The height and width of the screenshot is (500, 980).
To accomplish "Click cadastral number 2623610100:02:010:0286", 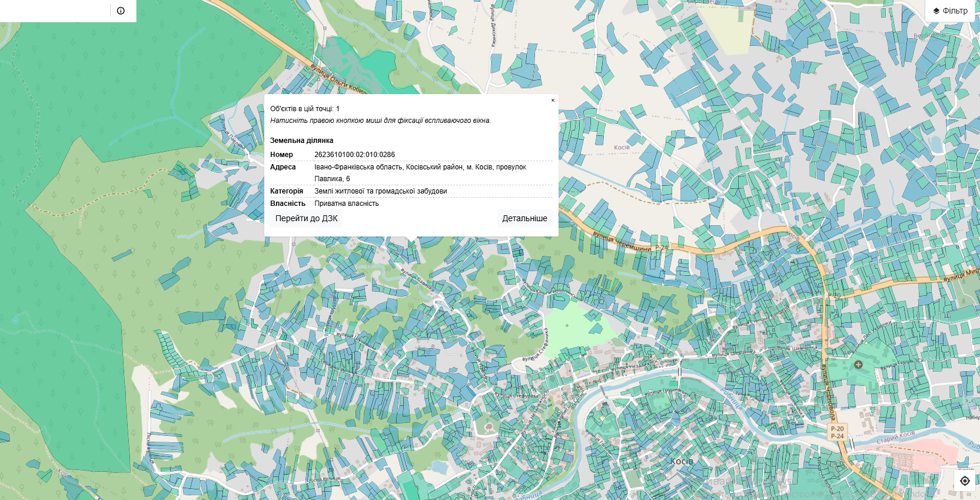I will point(354,155).
